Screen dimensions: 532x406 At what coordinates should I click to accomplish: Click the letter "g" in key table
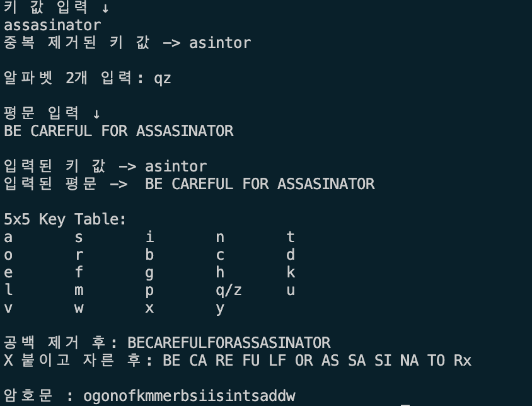click(149, 273)
